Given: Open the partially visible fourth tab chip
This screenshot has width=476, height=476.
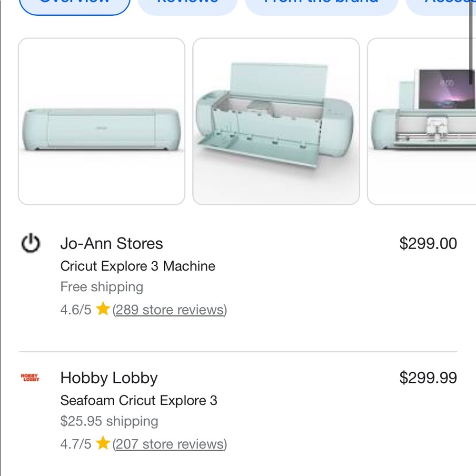Looking at the screenshot, I should pyautogui.click(x=443, y=4).
